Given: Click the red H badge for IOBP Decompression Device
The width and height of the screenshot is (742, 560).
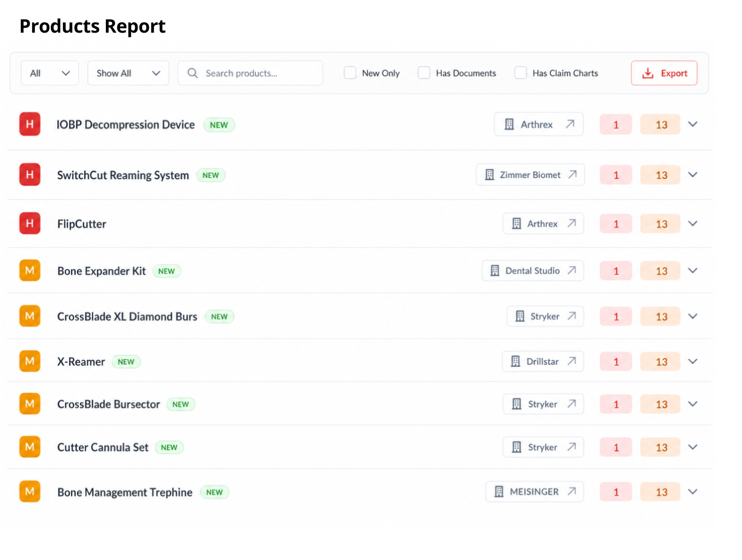Looking at the screenshot, I should (x=30, y=124).
